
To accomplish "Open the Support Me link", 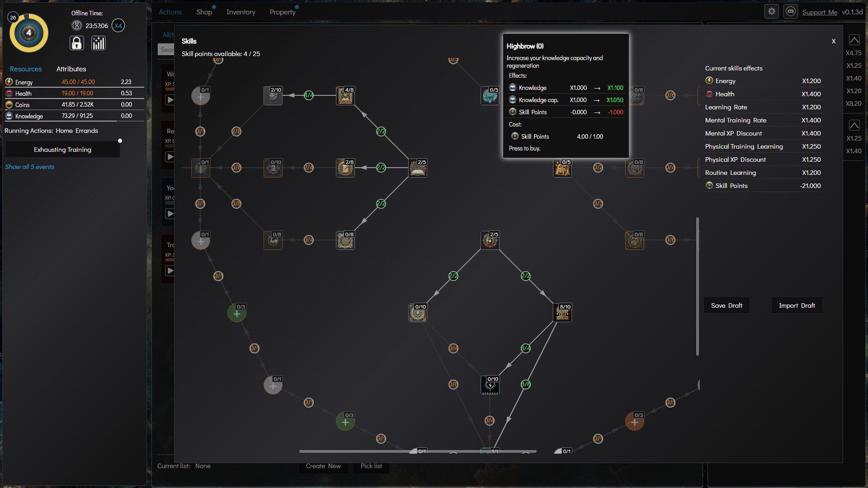I will (820, 12).
